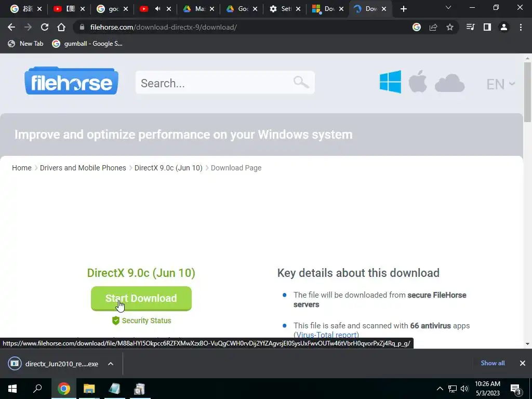The width and height of the screenshot is (532, 399).
Task: Click the address bar URL
Action: coord(164,27)
